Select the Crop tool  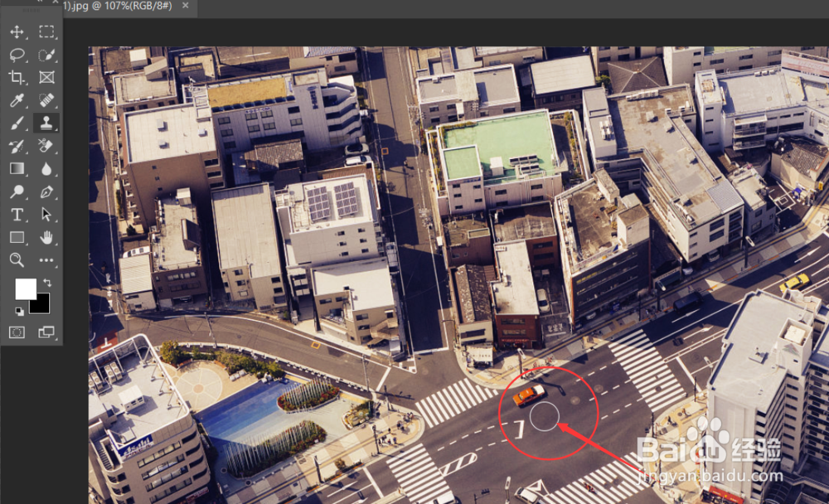(x=17, y=78)
